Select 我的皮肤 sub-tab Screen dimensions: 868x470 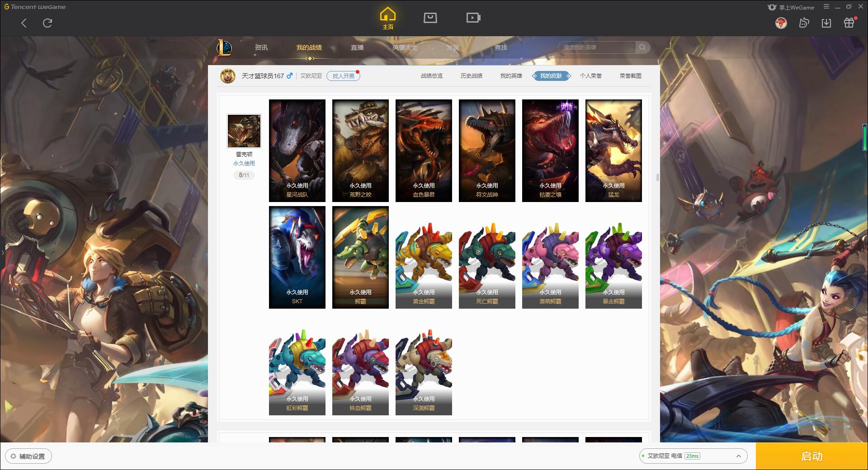click(x=551, y=76)
